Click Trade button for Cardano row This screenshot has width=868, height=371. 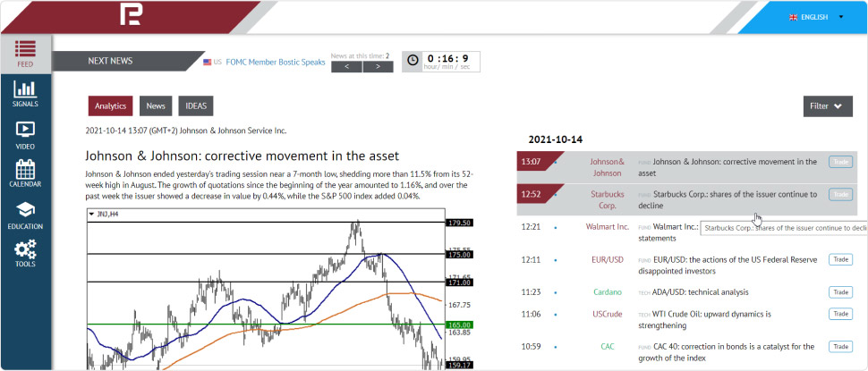click(x=840, y=292)
